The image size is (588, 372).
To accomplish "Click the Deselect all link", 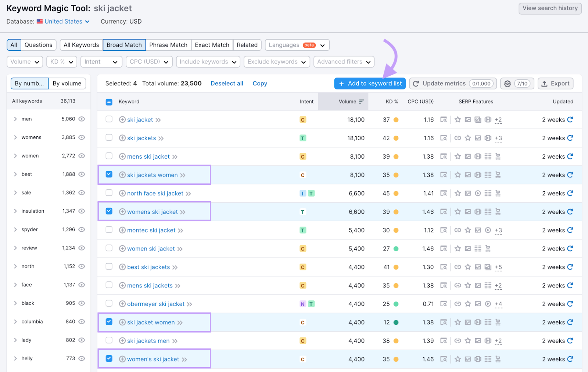I will point(227,84).
